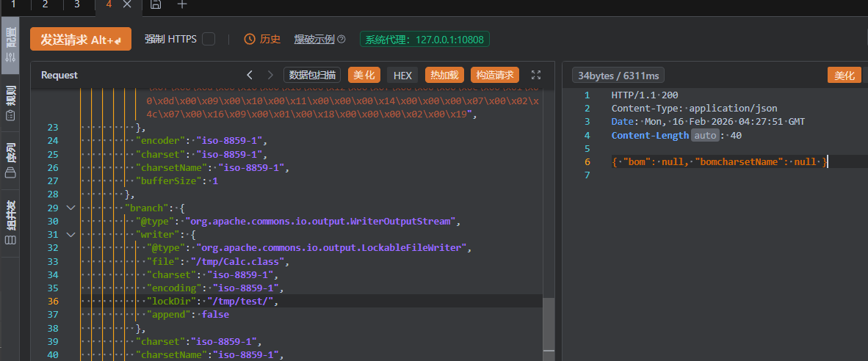Expand Request panel to fullscreen
Viewport: 868px width, 361px height.
536,75
